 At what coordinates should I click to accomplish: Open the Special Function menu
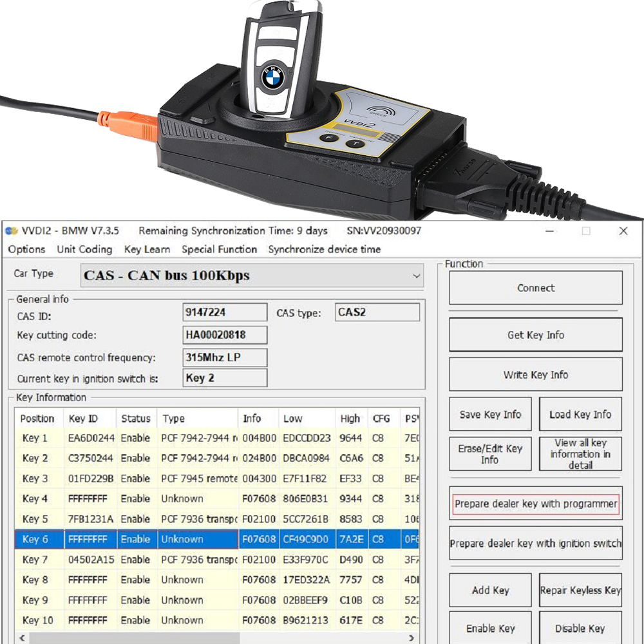click(220, 249)
